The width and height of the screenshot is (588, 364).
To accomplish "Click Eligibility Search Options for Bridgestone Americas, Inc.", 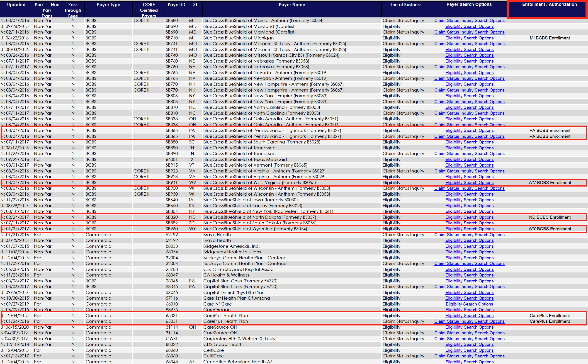I will coord(469,246).
